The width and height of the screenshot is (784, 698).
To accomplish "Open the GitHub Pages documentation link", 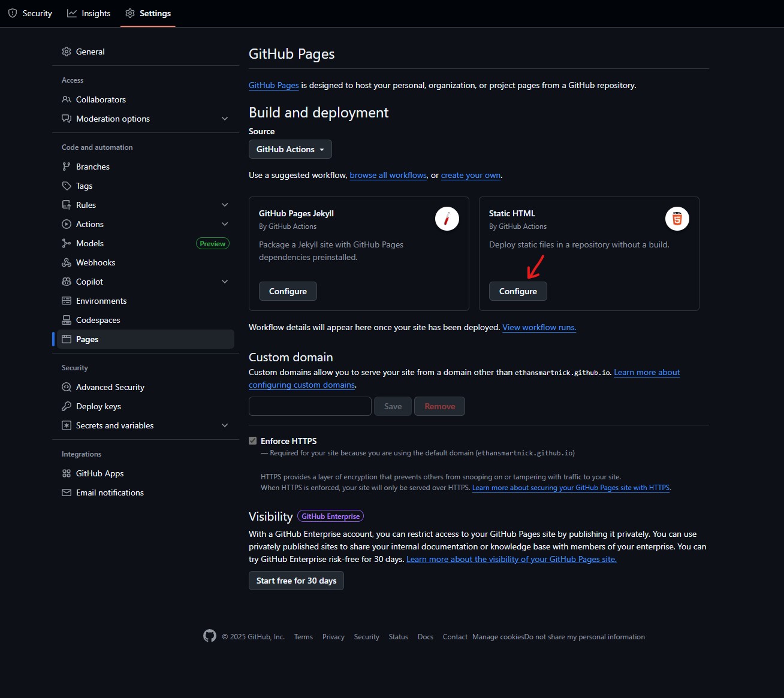I will pyautogui.click(x=274, y=86).
